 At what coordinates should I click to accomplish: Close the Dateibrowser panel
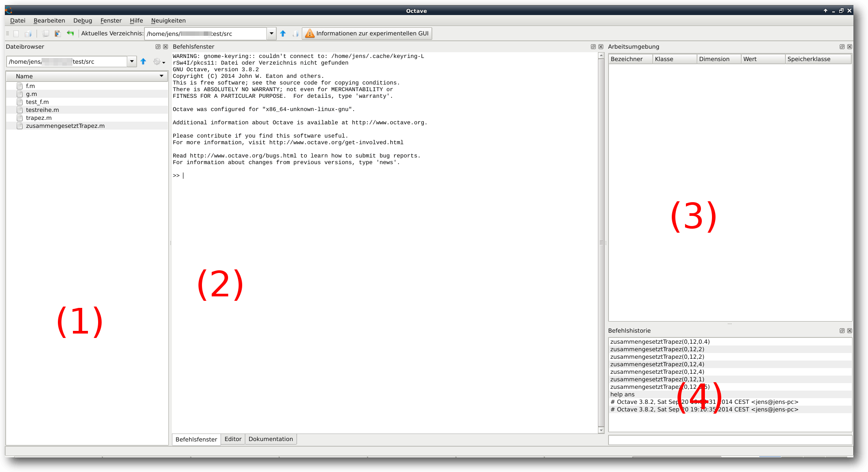[166, 47]
